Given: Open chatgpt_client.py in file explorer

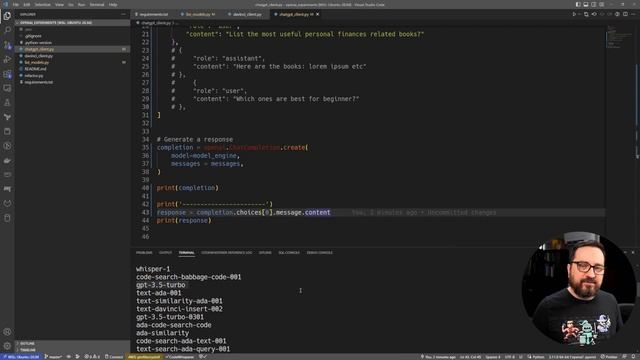Looking at the screenshot, I should click(39, 49).
